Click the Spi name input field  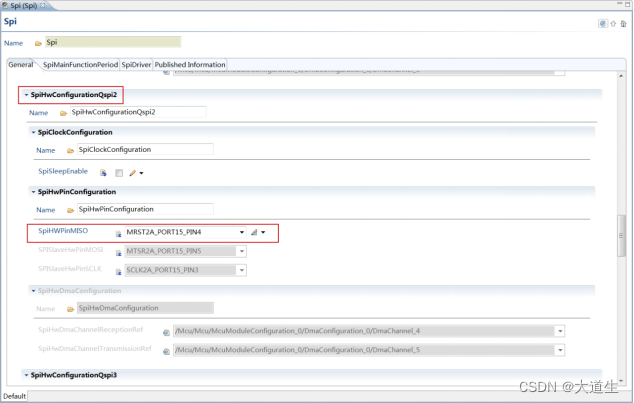coord(113,42)
